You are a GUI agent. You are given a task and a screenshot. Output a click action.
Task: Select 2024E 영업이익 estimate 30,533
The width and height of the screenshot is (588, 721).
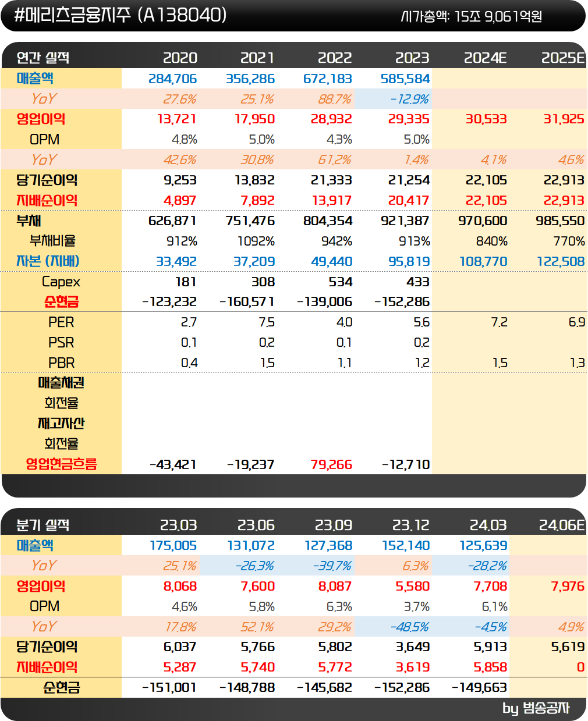[x=486, y=119]
